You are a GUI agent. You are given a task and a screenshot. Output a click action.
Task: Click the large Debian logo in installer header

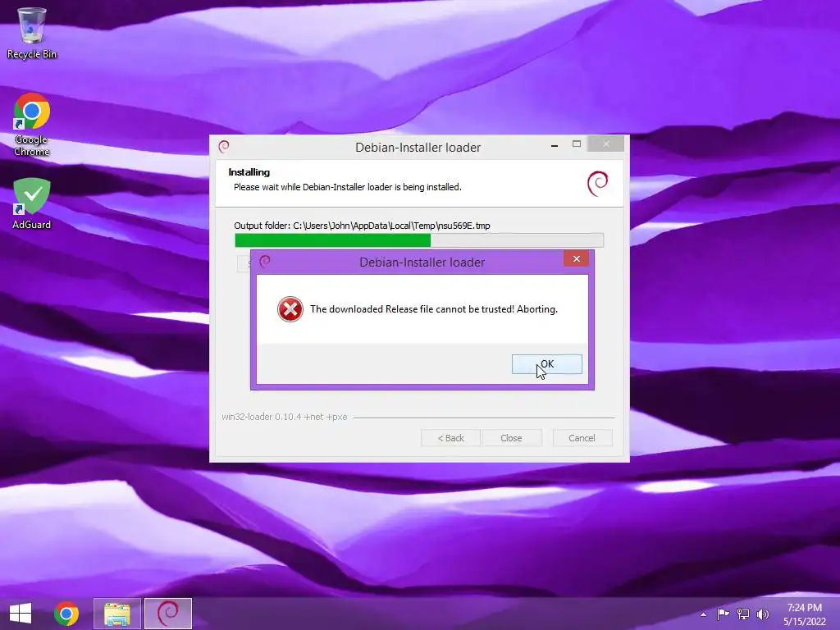click(x=598, y=183)
